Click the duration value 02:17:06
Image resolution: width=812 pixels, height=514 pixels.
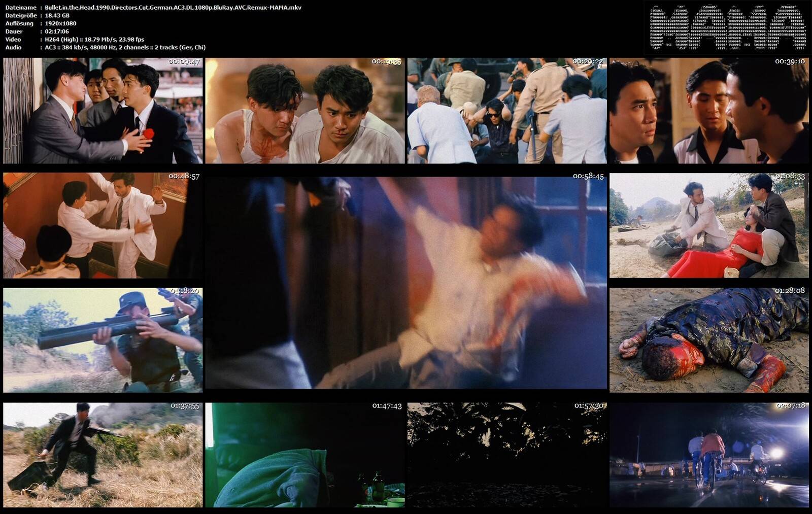[x=57, y=31]
